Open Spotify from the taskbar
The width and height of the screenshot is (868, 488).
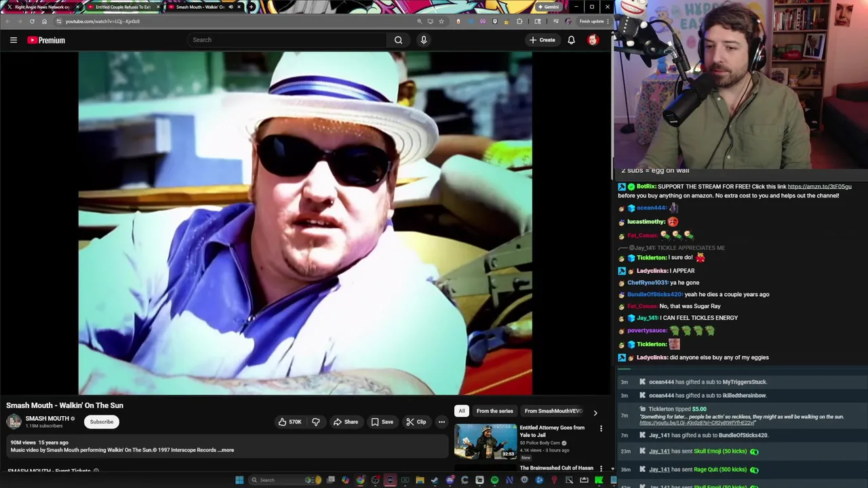(494, 480)
